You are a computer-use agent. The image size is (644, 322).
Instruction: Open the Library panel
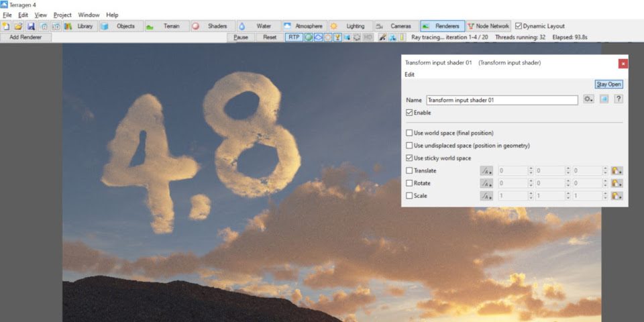click(79, 26)
